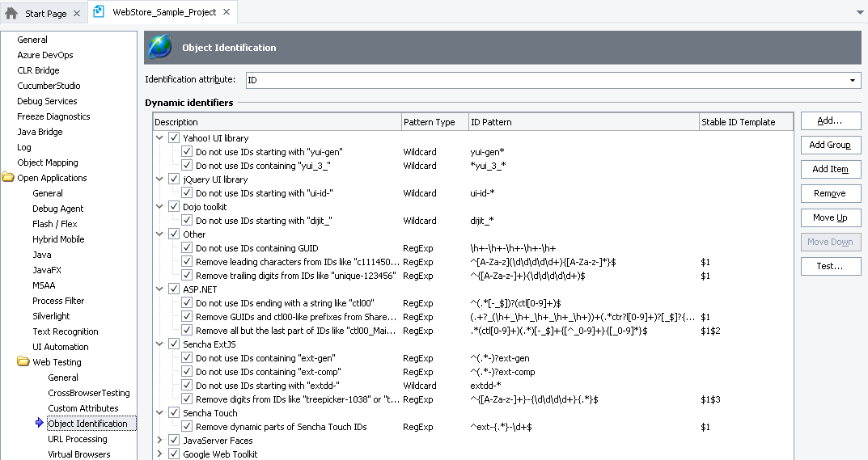Close the Start Page tab

[x=77, y=13]
